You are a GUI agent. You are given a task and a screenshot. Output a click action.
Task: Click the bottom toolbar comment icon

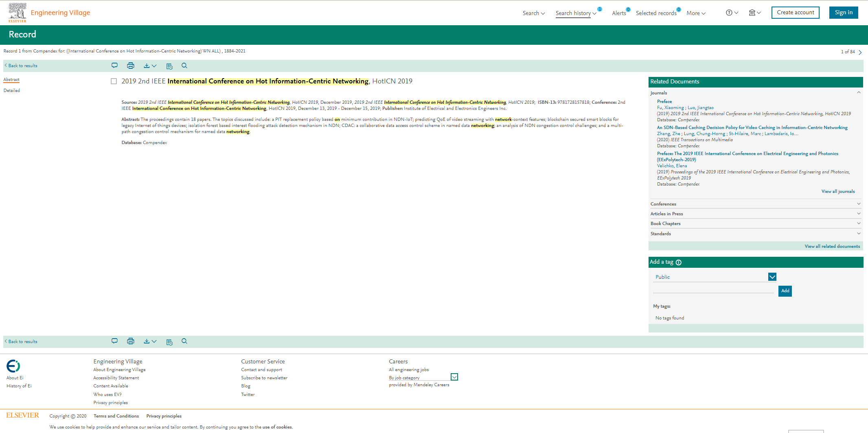pyautogui.click(x=114, y=341)
